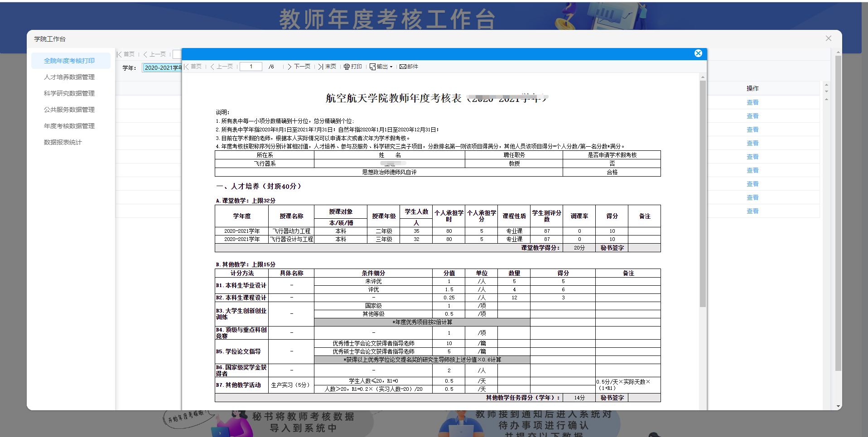Select 人才培养数据管理 in the sidebar
868x437 pixels.
[69, 77]
